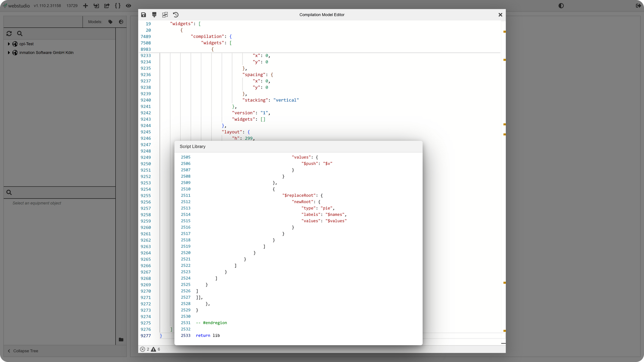Click the "layout" key on line 9245
The width and height of the screenshot is (644, 362).
pos(232,132)
